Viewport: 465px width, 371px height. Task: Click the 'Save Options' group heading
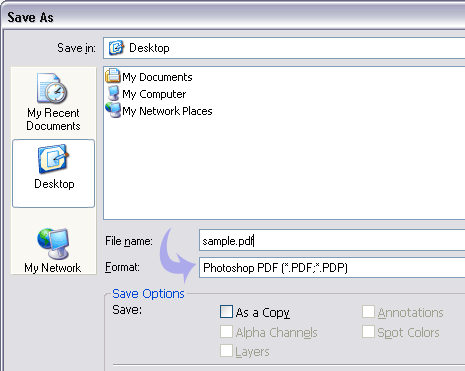pyautogui.click(x=148, y=294)
